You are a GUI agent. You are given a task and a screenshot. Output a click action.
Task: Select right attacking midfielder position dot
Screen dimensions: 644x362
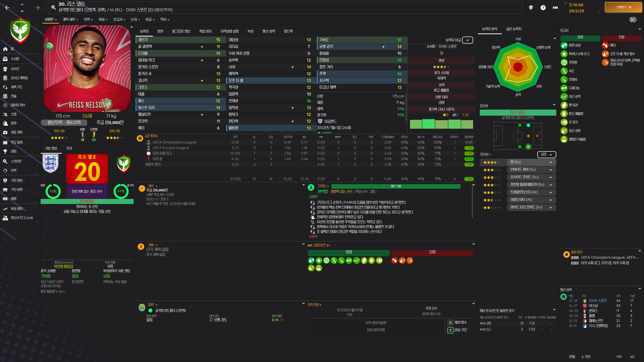coord(528,147)
